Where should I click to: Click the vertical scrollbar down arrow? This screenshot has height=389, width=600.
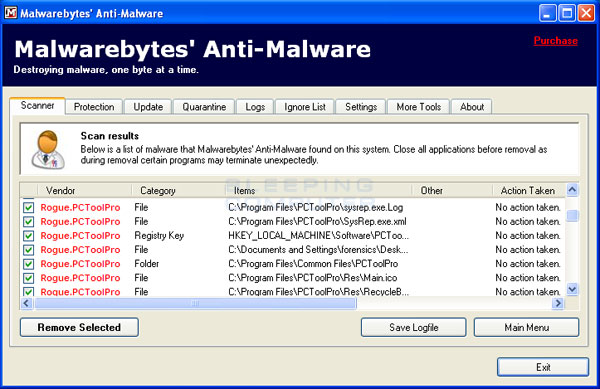572,289
